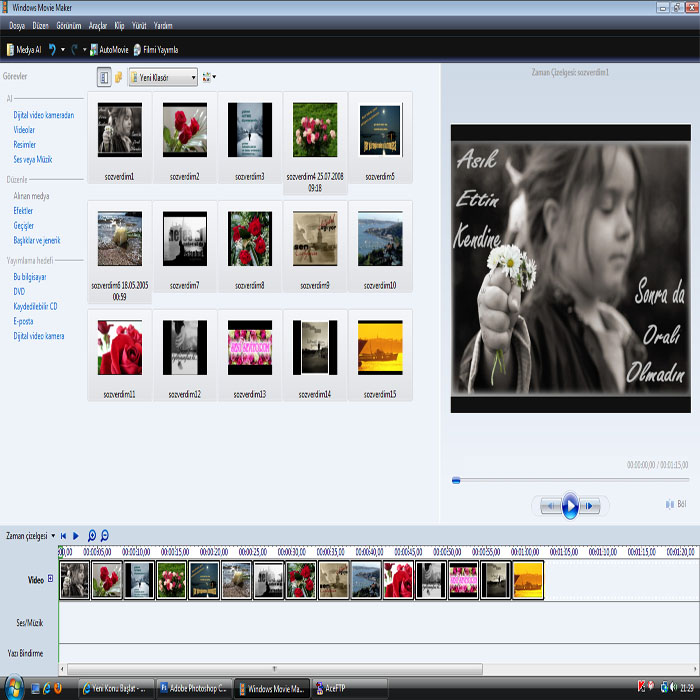The height and width of the screenshot is (700, 700).
Task: Step to the next frame in preview
Action: [x=591, y=506]
